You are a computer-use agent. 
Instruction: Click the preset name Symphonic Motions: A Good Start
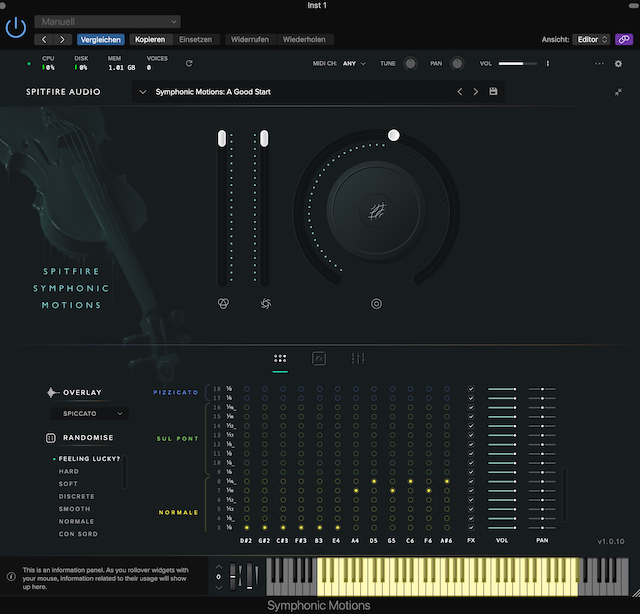click(x=213, y=92)
